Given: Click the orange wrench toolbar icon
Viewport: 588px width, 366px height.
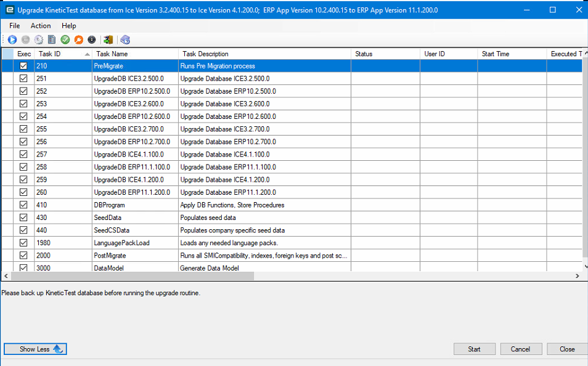Looking at the screenshot, I should point(78,39).
